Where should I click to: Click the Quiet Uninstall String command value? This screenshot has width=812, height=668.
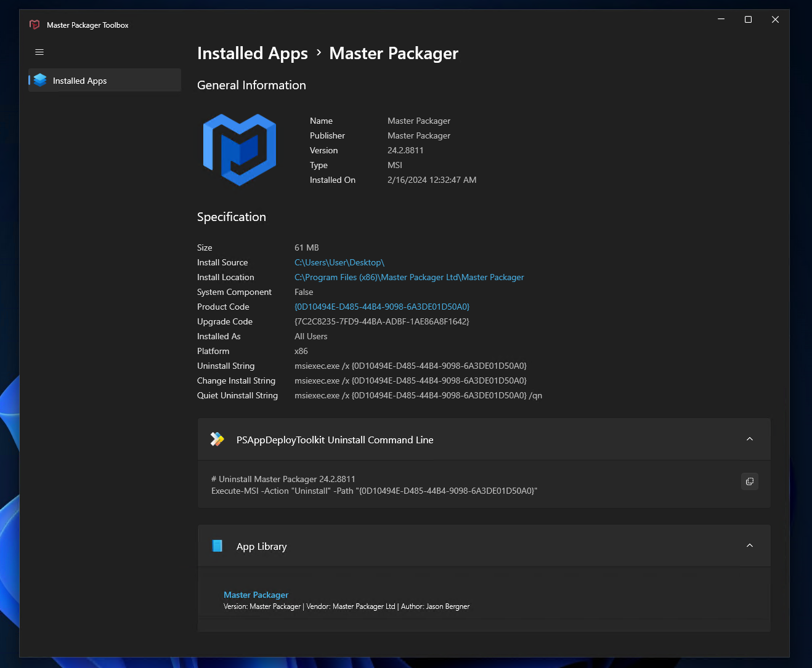pyautogui.click(x=418, y=395)
